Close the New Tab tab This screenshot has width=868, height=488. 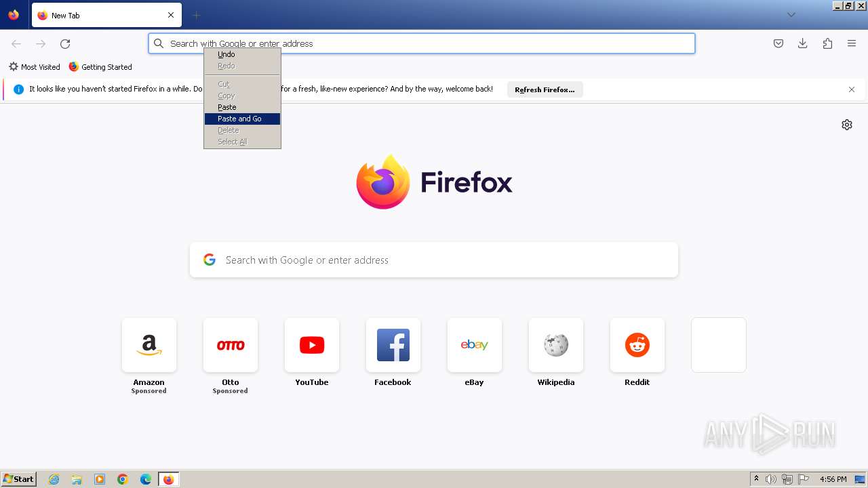click(171, 15)
